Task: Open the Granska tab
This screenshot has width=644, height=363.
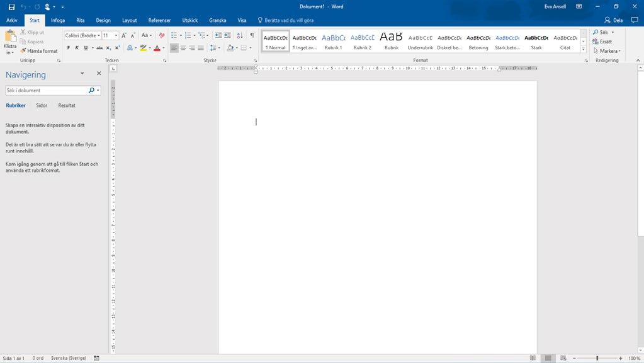Action: [x=218, y=20]
